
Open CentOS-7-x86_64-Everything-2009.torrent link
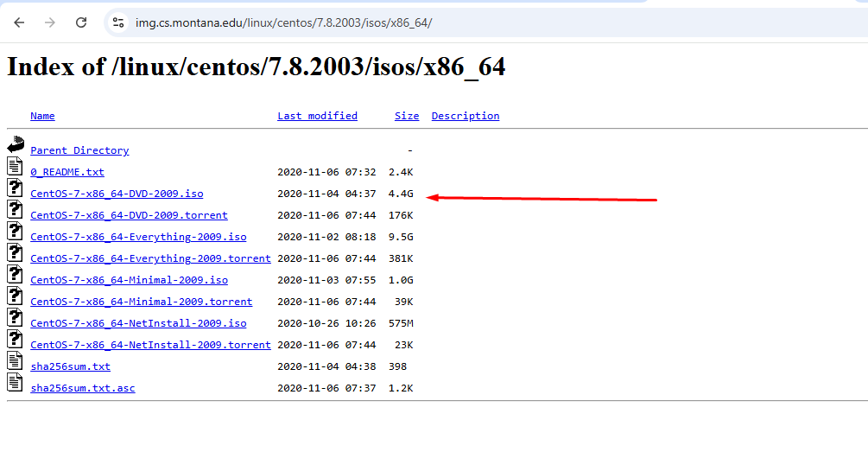(x=150, y=258)
